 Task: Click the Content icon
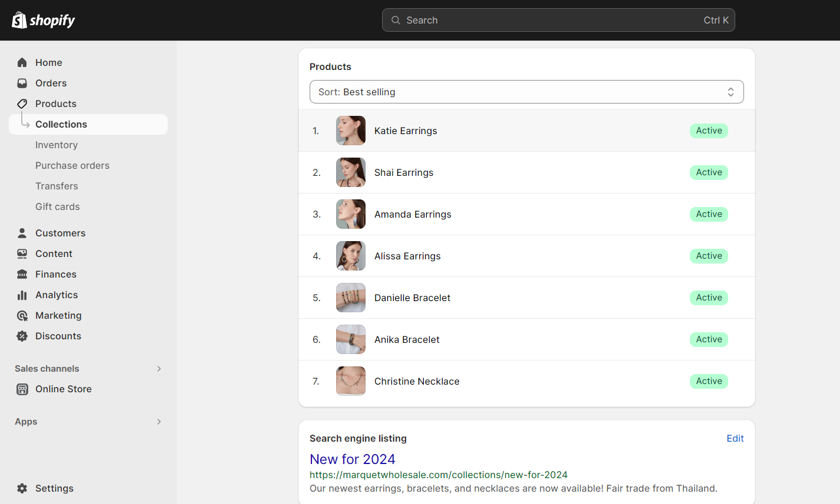click(x=22, y=253)
